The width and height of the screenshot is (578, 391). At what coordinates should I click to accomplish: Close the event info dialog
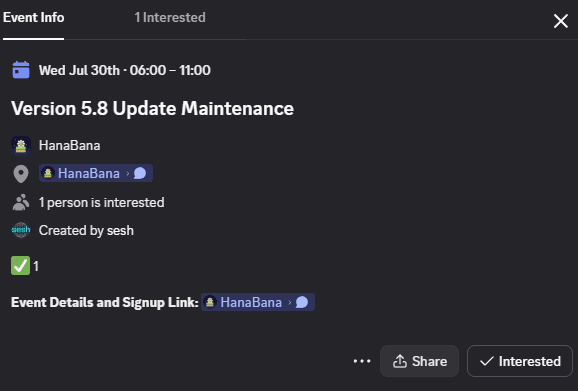coord(561,21)
